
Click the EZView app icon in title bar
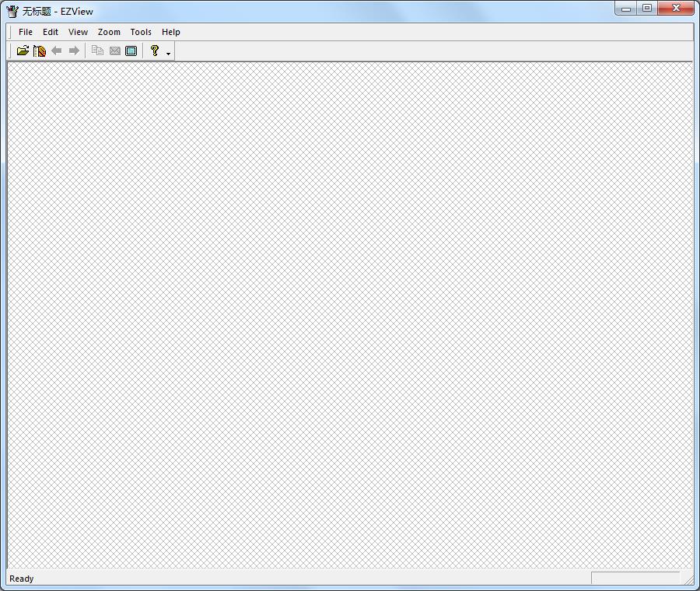pyautogui.click(x=12, y=11)
